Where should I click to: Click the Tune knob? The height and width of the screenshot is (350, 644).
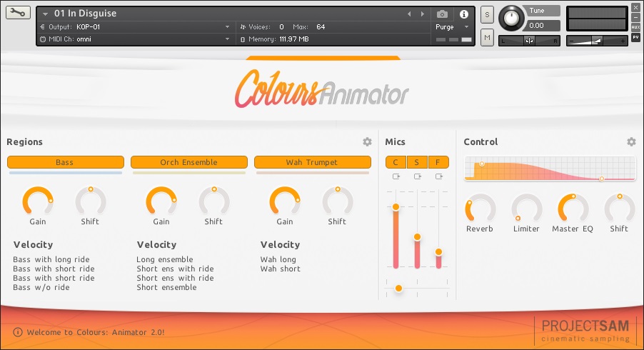click(511, 19)
